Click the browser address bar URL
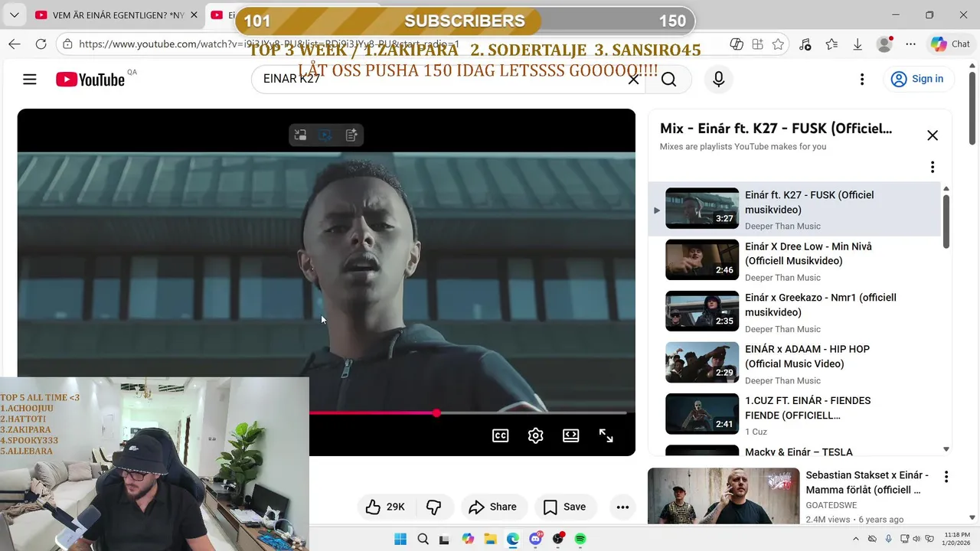Viewport: 980px width, 551px height. (269, 44)
